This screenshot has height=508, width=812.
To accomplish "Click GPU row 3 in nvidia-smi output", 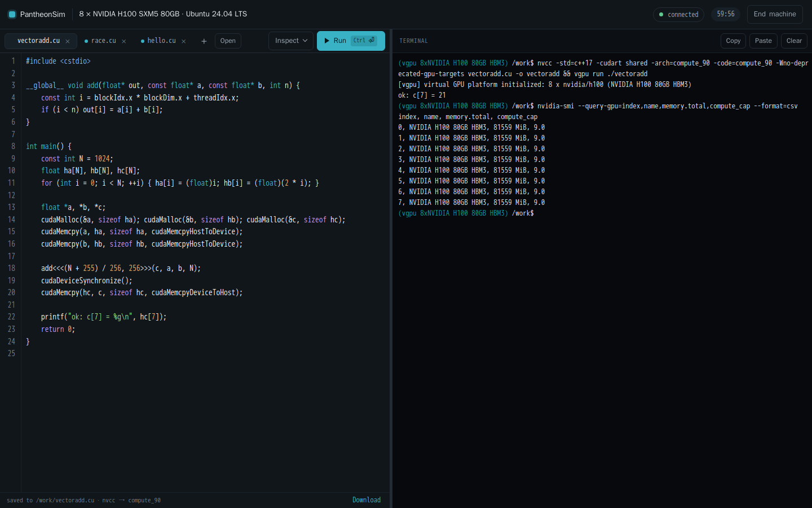I will point(471,160).
